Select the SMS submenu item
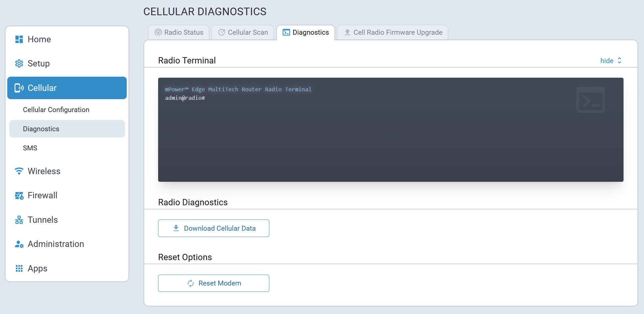 30,148
